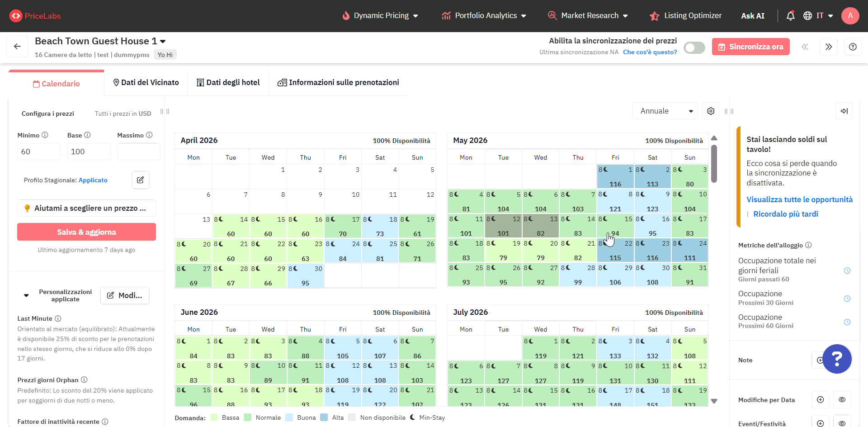
Task: Toggle the eye icon for Modifiche per Data
Action: pyautogui.click(x=842, y=400)
